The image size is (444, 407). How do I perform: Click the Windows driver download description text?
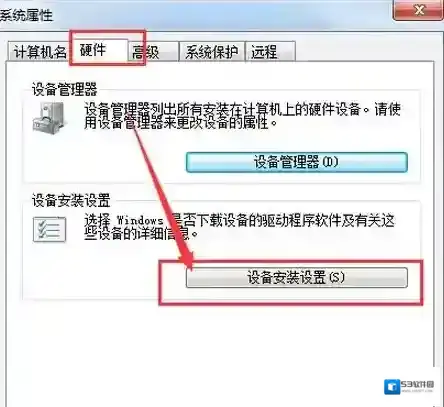239,227
